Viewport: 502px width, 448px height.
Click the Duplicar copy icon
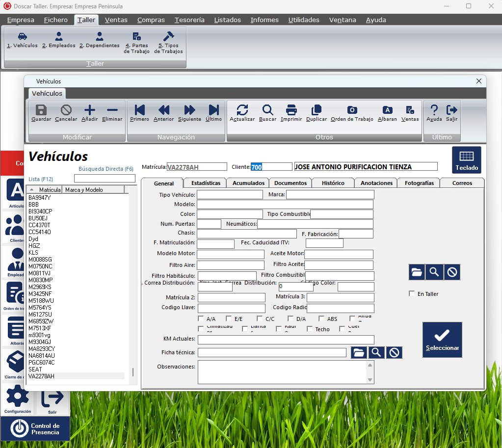tap(317, 110)
